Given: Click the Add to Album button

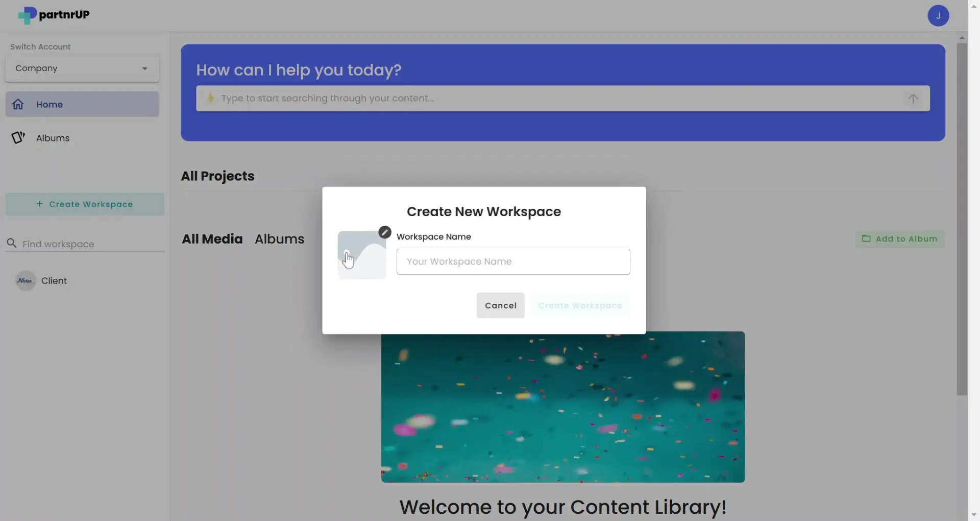Looking at the screenshot, I should pyautogui.click(x=900, y=239).
